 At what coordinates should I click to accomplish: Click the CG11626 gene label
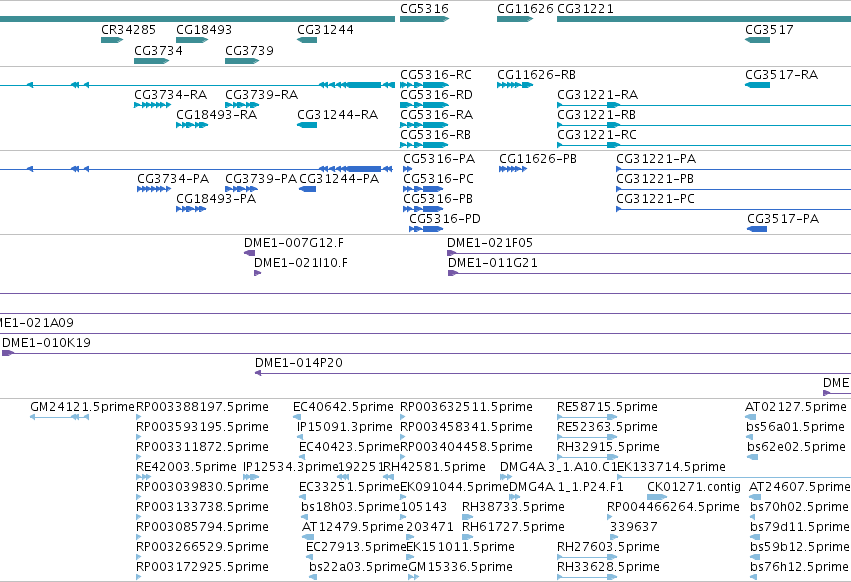point(525,9)
